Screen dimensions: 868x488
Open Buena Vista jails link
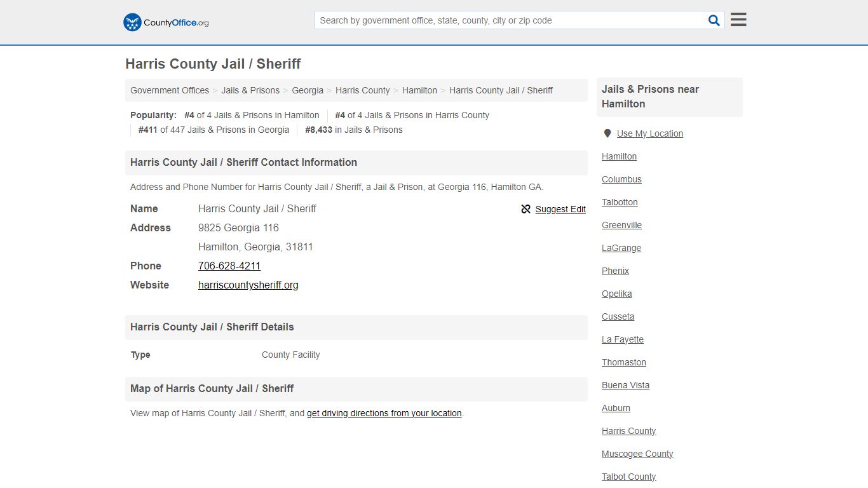[x=625, y=385]
